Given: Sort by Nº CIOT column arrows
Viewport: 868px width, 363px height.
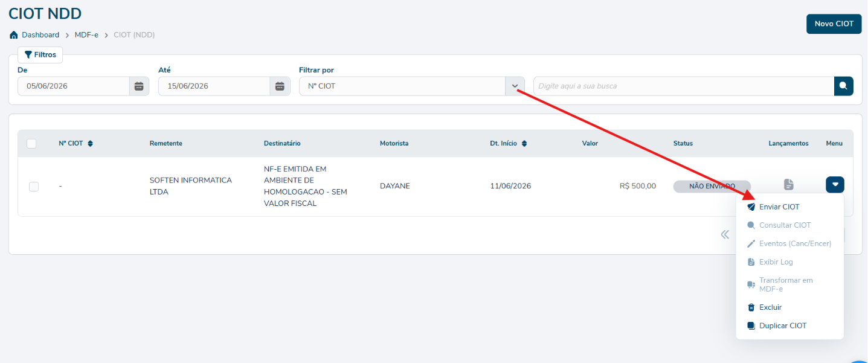Looking at the screenshot, I should point(90,144).
